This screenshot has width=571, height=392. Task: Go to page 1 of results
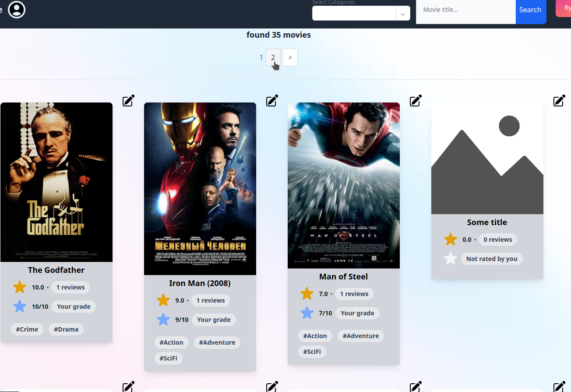point(261,57)
